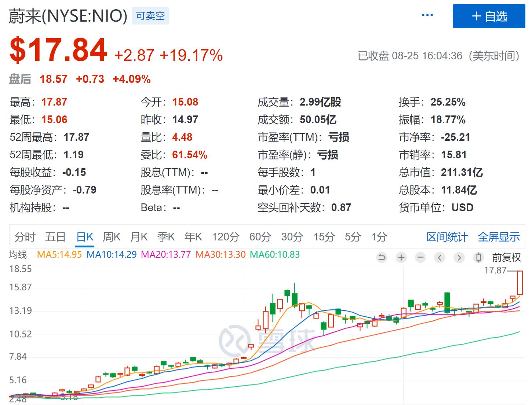Zoom in the chart with plus icon
Viewport: 532px width, 405px height.
pyautogui.click(x=401, y=258)
